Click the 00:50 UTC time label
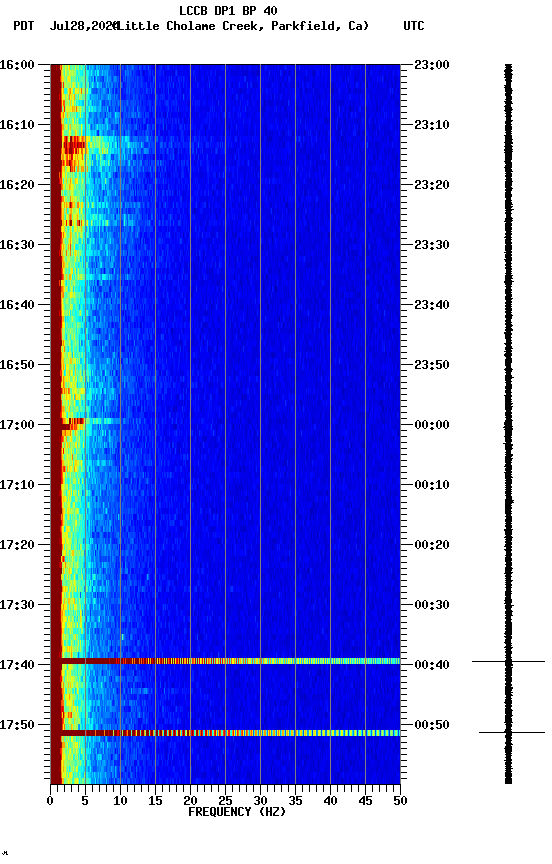This screenshot has height=864, width=552. [x=432, y=725]
